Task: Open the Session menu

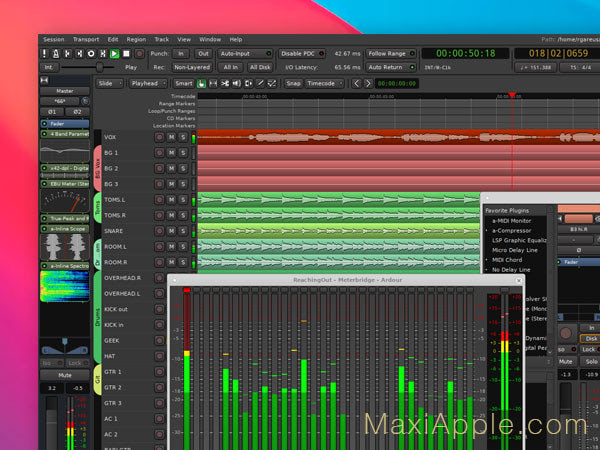Action: tap(54, 39)
